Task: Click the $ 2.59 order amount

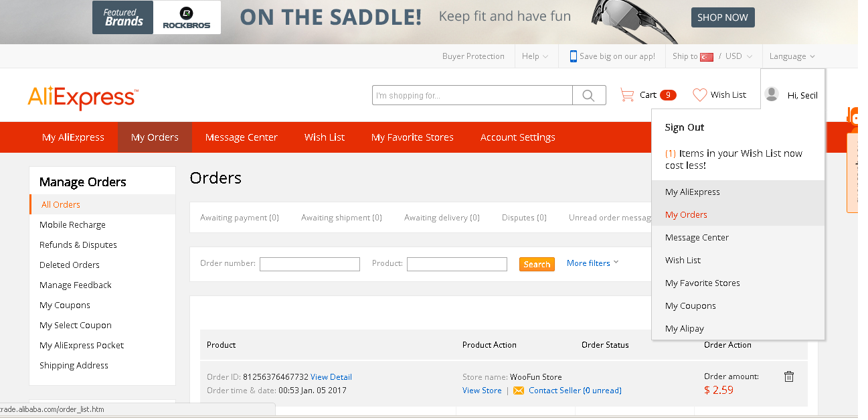Action: pos(719,390)
